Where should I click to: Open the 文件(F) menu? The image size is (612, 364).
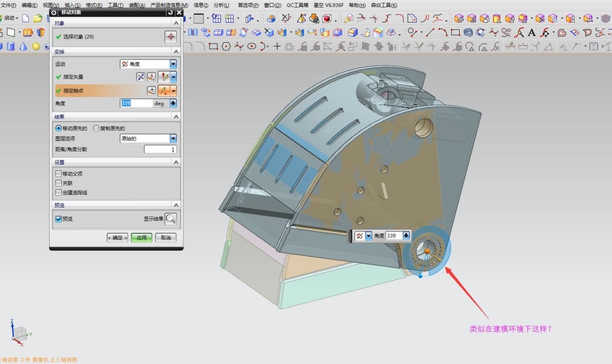[x=8, y=5]
